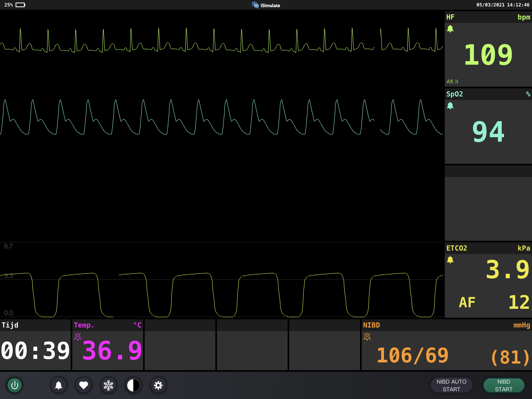The width and height of the screenshot is (532, 399).
Task: Tap the SpO2 alarm bell icon
Action: tap(450, 106)
